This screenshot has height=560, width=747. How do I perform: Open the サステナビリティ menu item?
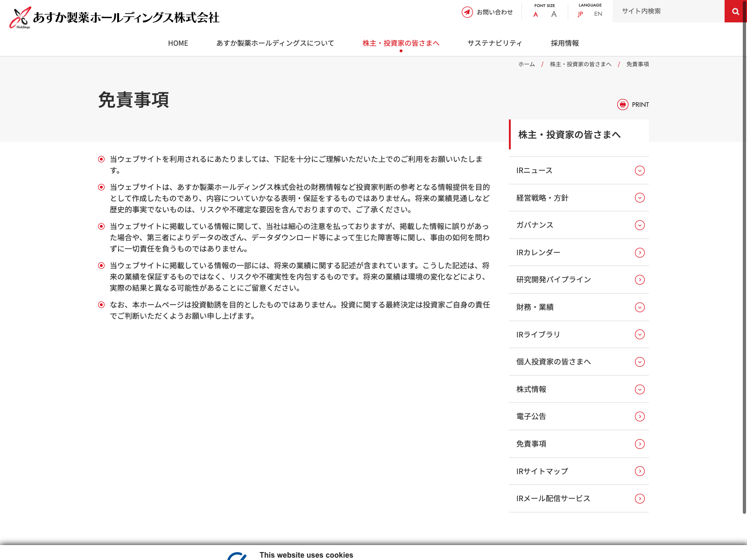tap(494, 43)
